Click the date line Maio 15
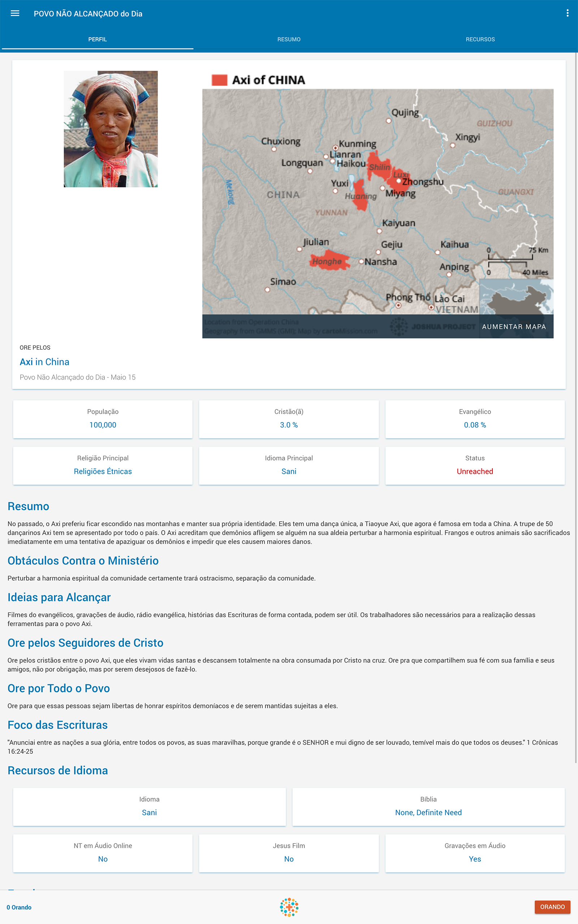 (78, 377)
